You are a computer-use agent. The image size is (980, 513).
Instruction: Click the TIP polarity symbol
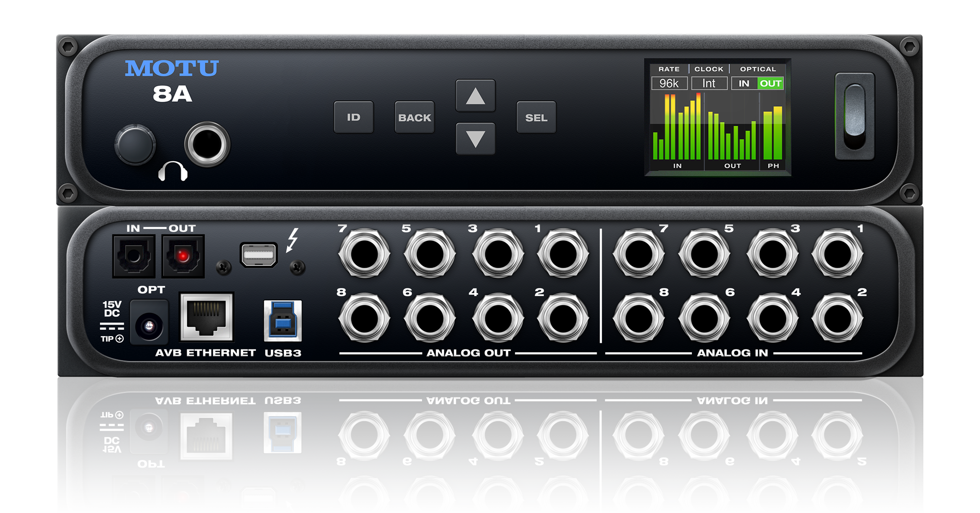(x=112, y=338)
